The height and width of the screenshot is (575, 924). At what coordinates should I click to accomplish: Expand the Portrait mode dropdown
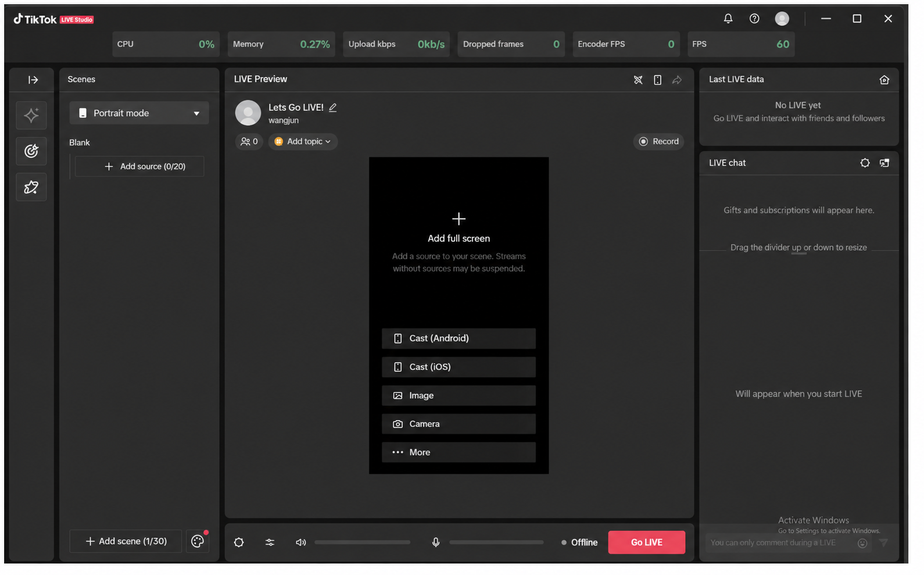[139, 113]
